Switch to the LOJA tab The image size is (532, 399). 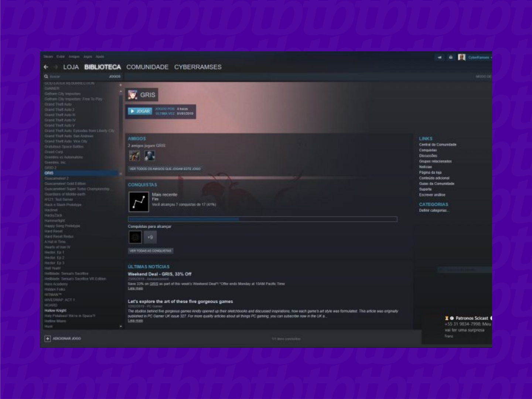pyautogui.click(x=71, y=67)
